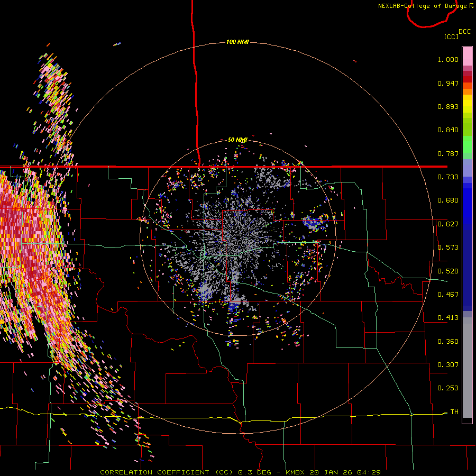Click the 0.787 color scale value

point(448,153)
